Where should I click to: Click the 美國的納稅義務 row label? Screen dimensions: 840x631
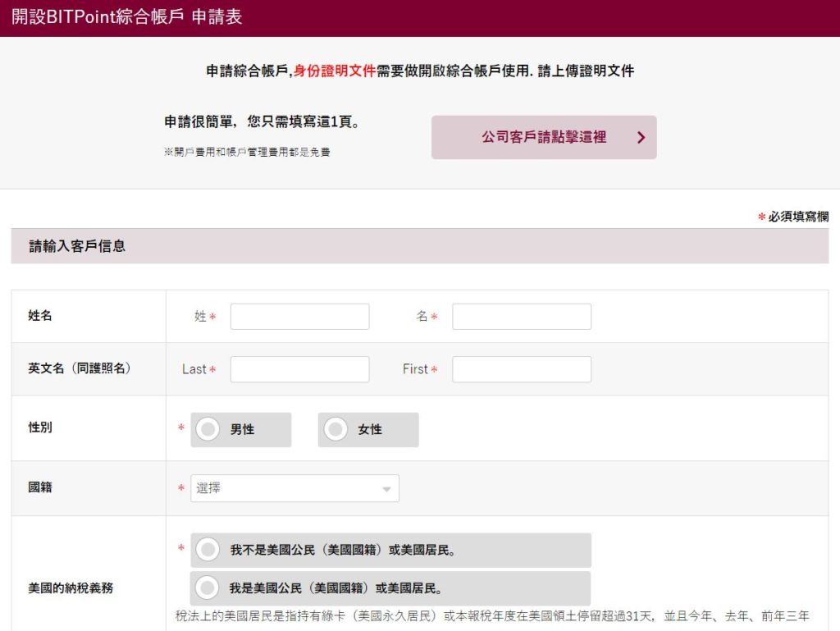71,588
